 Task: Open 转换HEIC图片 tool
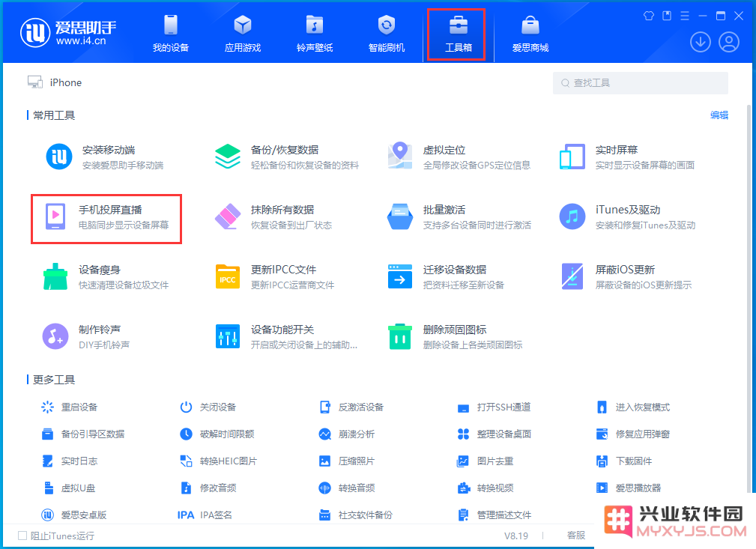pos(219,461)
